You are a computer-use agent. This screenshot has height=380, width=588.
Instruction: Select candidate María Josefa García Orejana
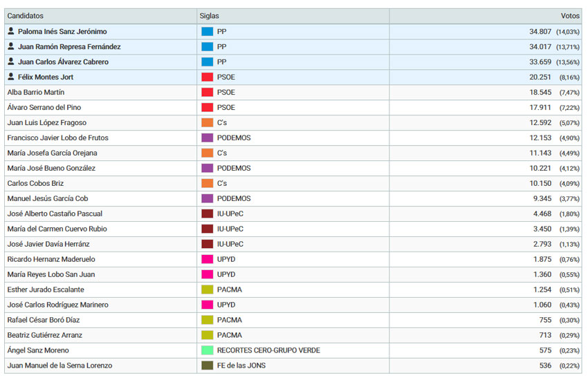(52, 153)
